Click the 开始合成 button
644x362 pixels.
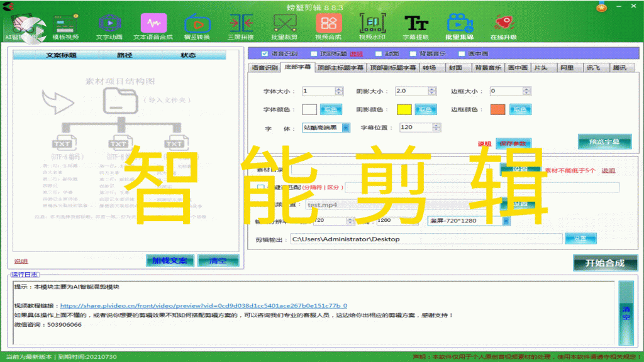click(x=605, y=263)
